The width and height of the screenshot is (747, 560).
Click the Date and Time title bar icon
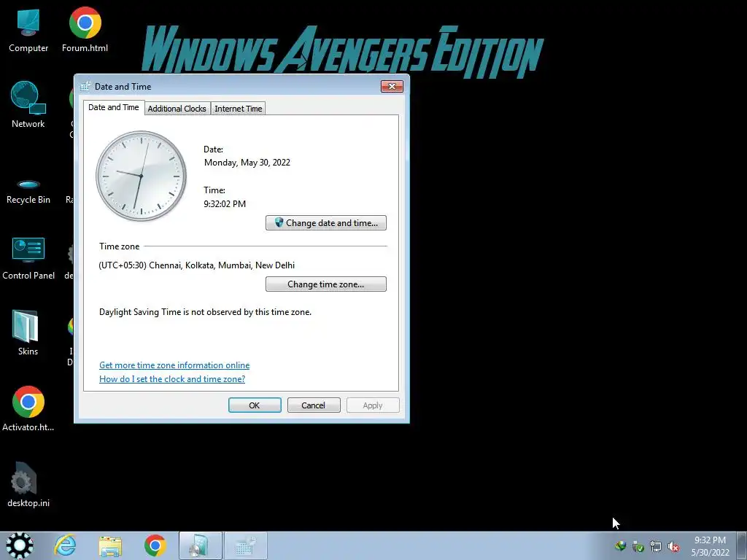(x=85, y=86)
